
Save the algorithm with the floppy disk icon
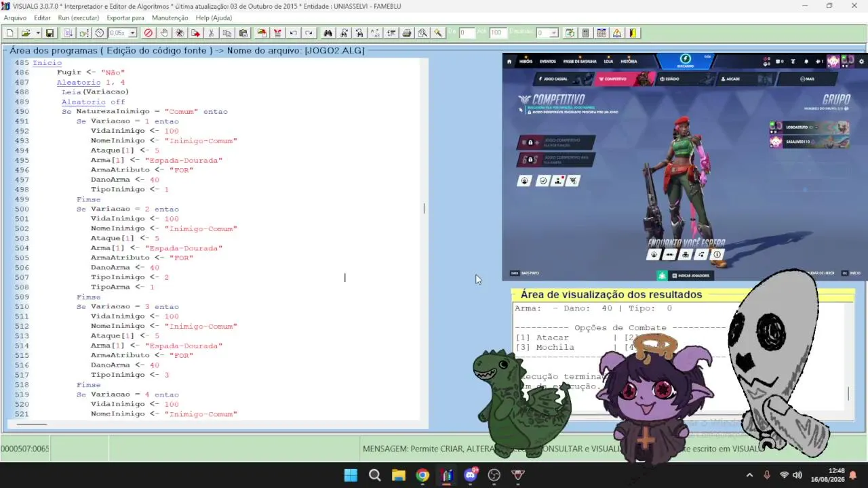point(50,33)
